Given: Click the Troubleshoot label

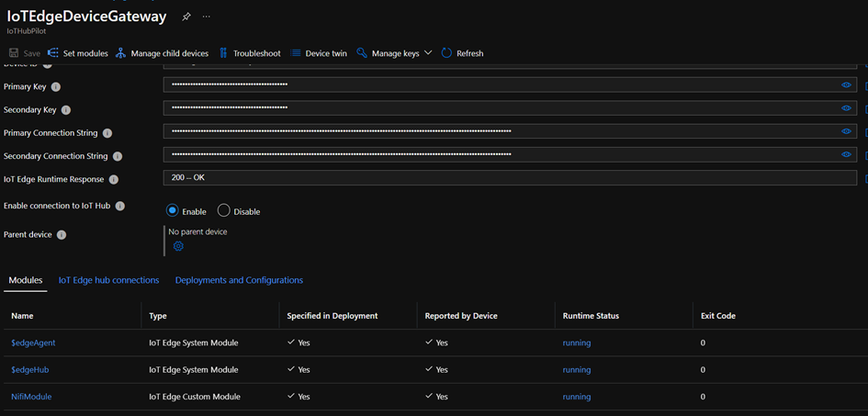Looking at the screenshot, I should [257, 53].
